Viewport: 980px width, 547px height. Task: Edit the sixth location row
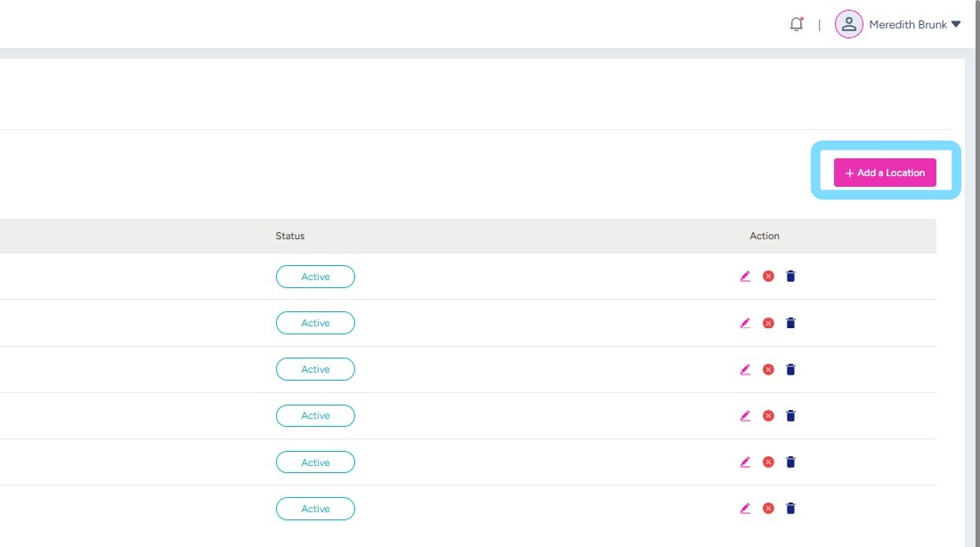(745, 509)
